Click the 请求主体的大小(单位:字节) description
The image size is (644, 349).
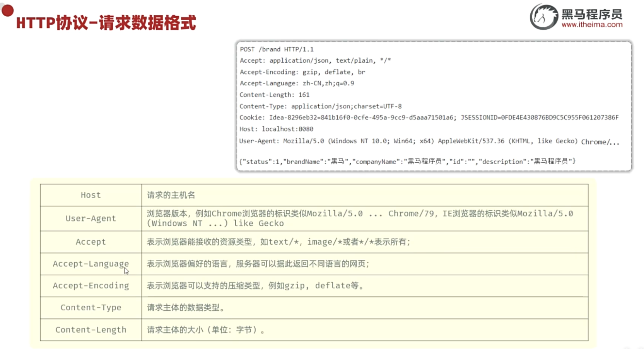point(365,330)
